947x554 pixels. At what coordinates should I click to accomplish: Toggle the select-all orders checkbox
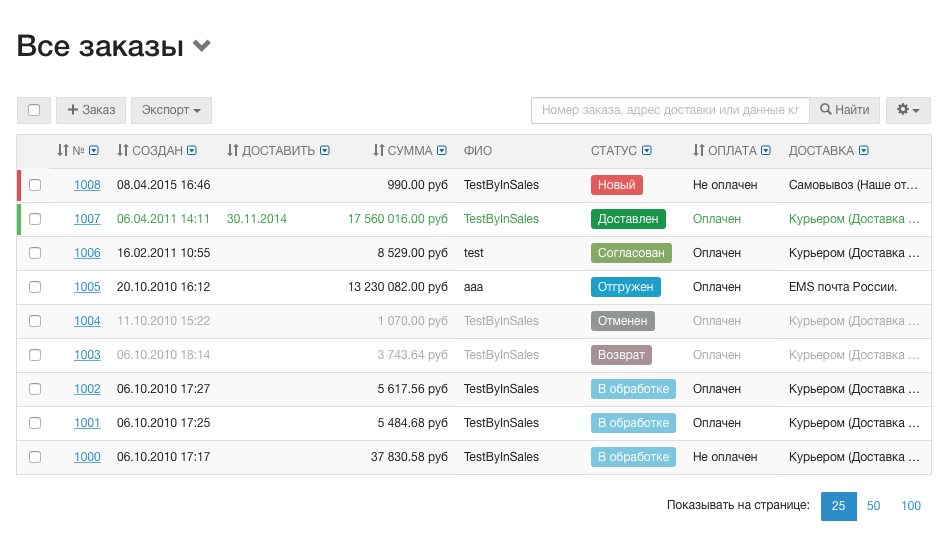click(x=34, y=110)
